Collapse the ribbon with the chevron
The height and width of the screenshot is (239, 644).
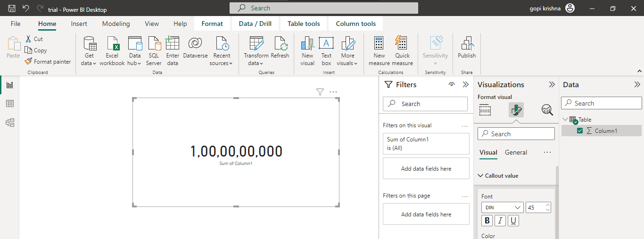[639, 71]
